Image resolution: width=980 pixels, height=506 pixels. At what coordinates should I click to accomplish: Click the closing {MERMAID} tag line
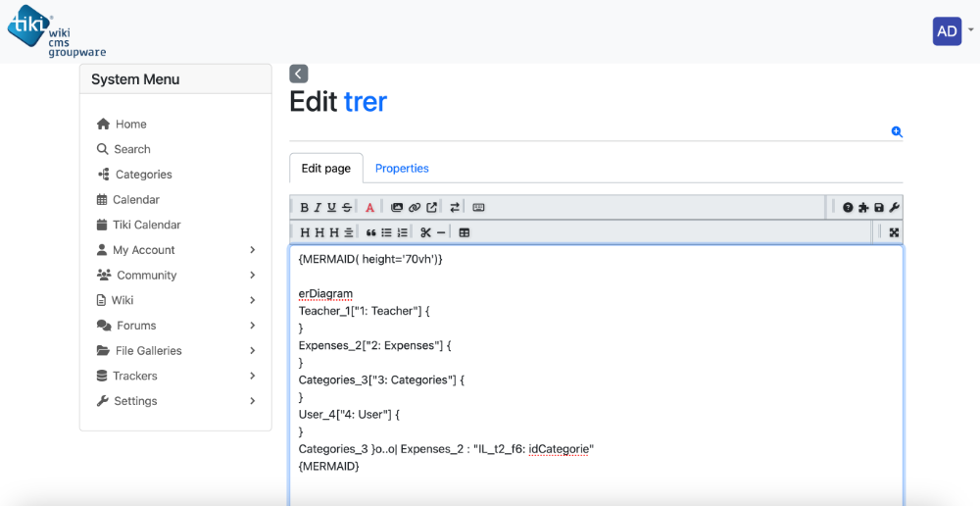pos(329,466)
